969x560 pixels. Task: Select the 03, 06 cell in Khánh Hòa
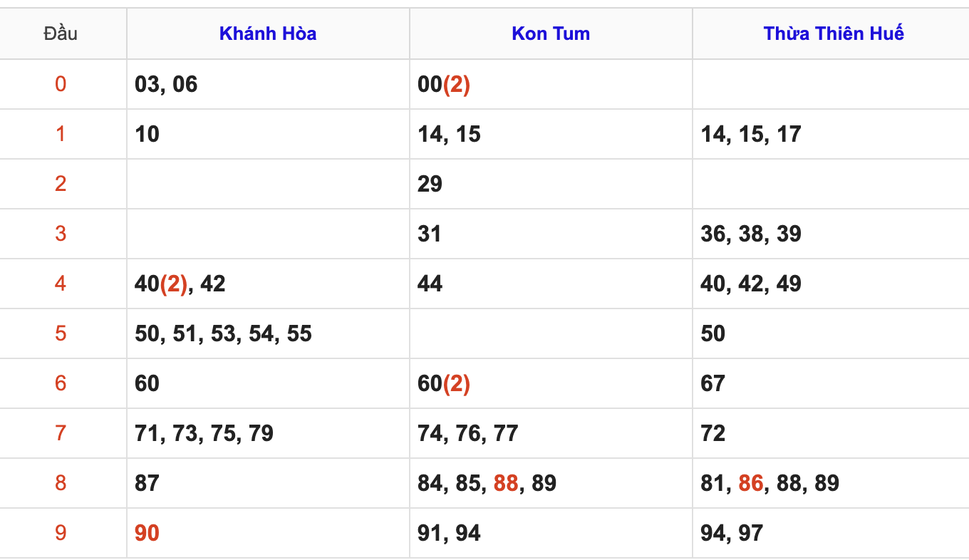pos(166,84)
